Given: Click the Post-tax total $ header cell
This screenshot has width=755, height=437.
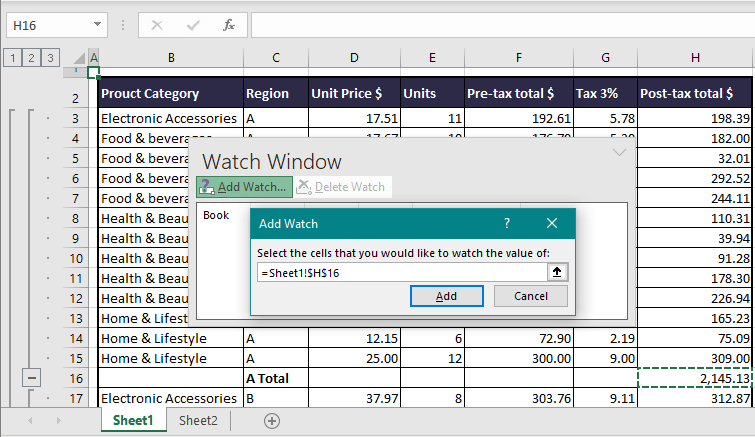Looking at the screenshot, I should point(695,93).
